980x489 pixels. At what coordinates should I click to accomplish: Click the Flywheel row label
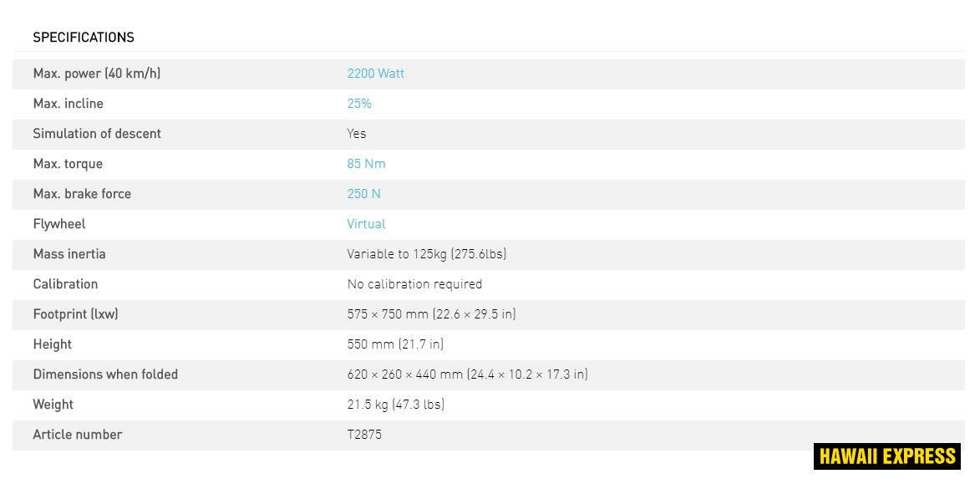pos(59,224)
